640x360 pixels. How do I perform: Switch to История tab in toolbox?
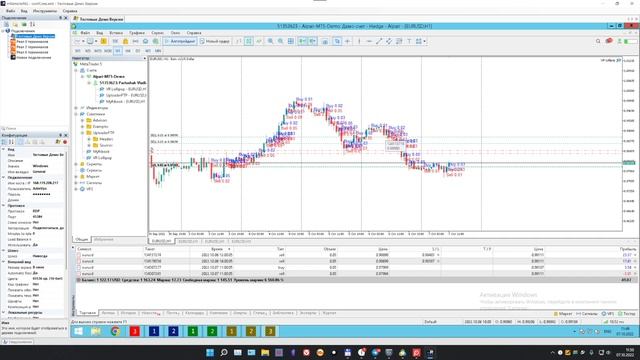(128, 313)
